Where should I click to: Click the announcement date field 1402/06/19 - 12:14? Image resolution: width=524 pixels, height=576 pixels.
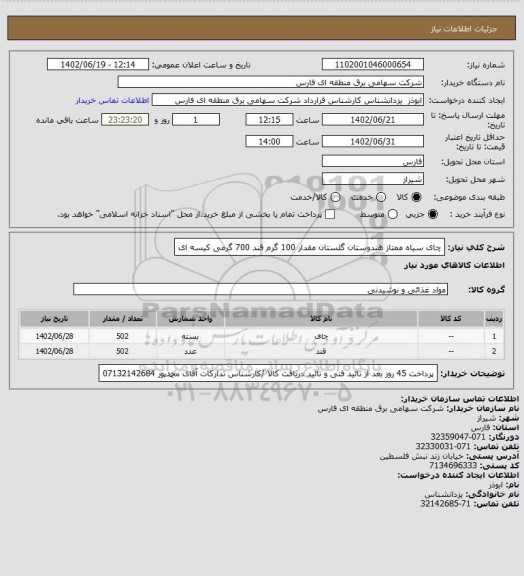pyautogui.click(x=98, y=64)
